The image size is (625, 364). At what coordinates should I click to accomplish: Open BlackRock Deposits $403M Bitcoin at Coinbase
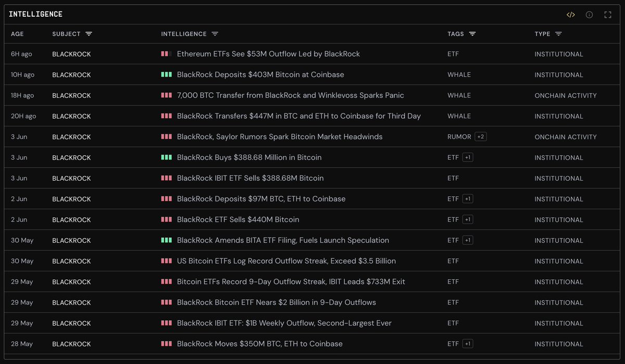[x=260, y=74]
